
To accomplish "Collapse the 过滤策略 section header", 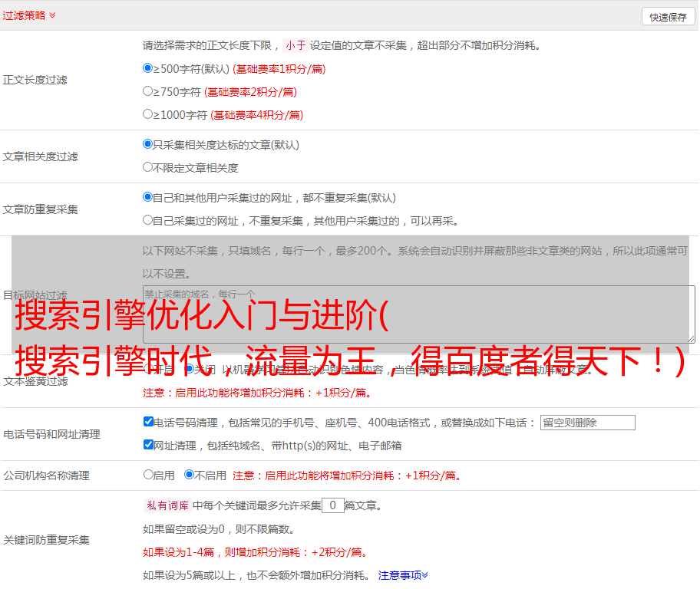I will tap(29, 15).
